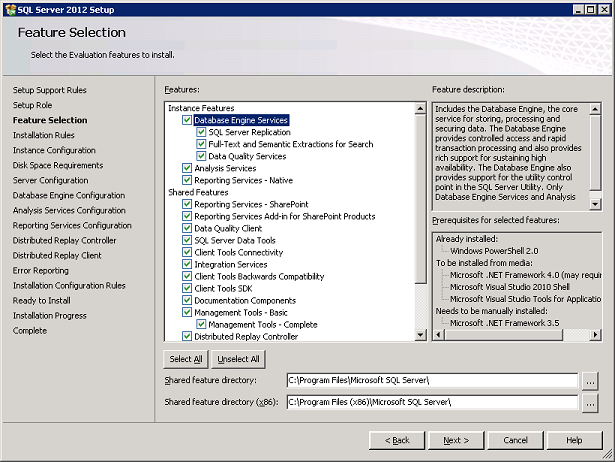Select Microsoft Visual Studio 2010 Shell prerequisite
This screenshot has height=462, width=615.
coord(510,287)
